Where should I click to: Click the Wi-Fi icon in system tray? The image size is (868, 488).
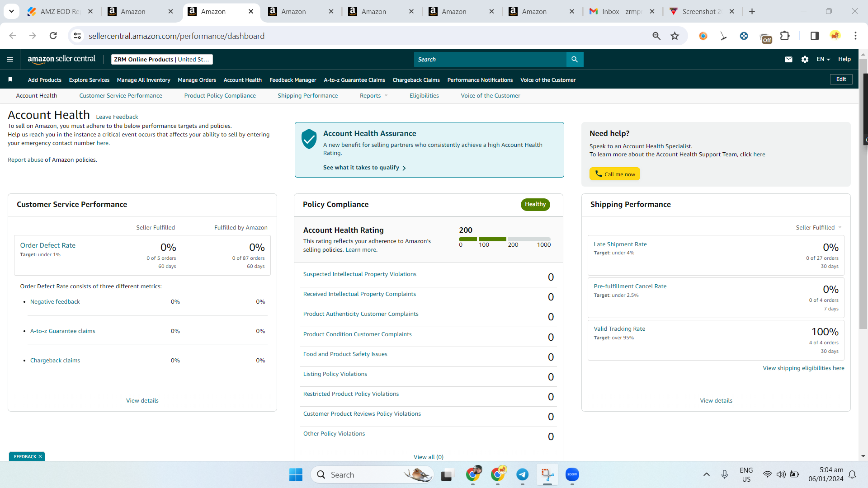point(767,474)
